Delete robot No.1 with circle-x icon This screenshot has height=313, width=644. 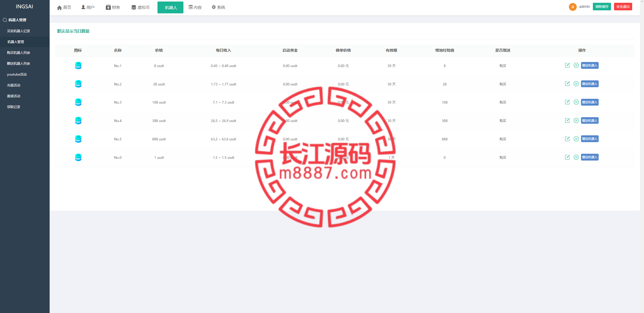[576, 65]
